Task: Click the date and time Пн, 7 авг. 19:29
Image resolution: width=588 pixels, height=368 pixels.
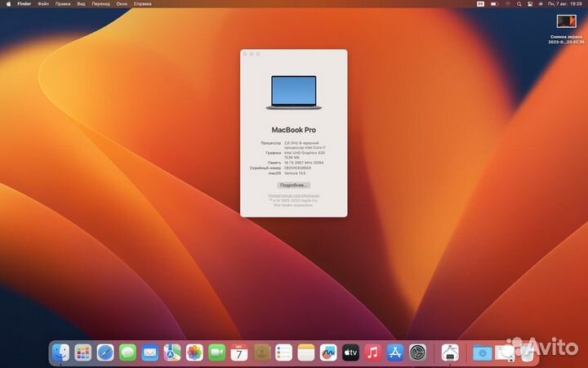Action: (565, 4)
